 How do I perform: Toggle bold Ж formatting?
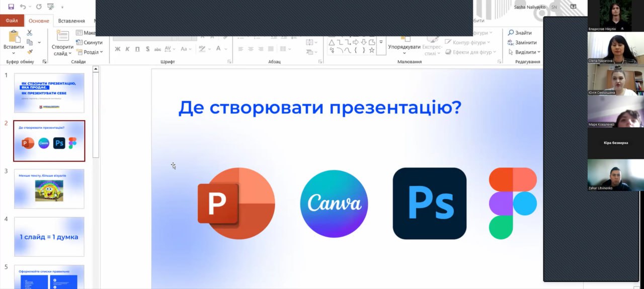118,49
